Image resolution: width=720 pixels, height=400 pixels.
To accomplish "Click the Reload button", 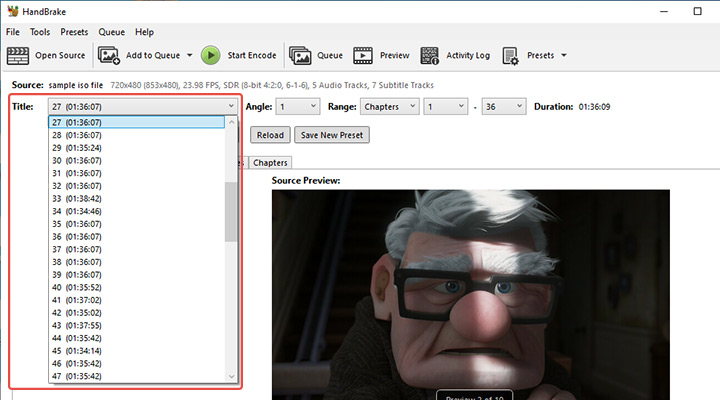I will pos(270,135).
